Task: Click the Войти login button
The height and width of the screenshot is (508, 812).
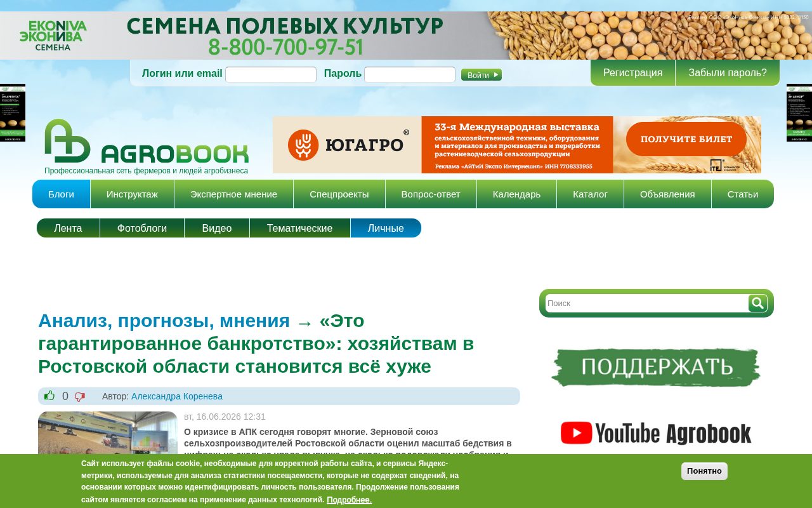Action: pos(481,75)
